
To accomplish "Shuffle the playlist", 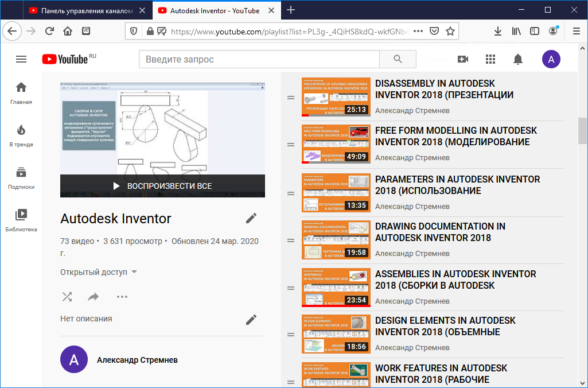I will coord(67,297).
